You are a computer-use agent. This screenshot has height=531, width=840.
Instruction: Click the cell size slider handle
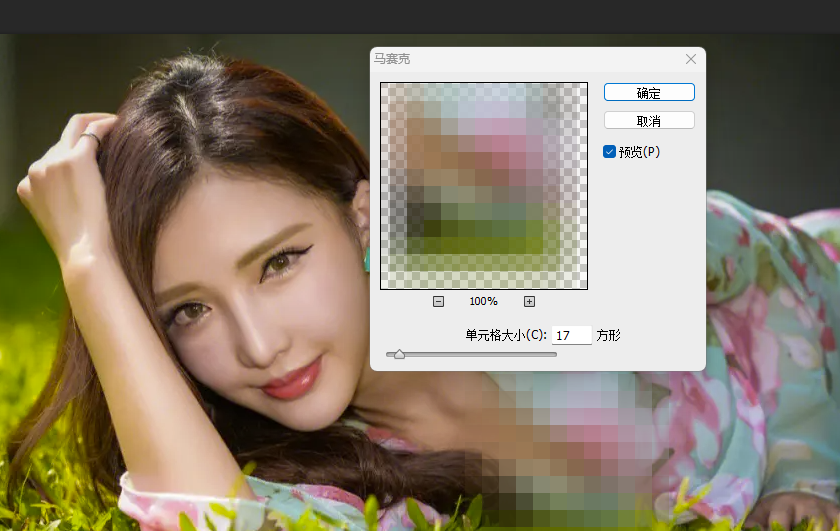coord(399,354)
